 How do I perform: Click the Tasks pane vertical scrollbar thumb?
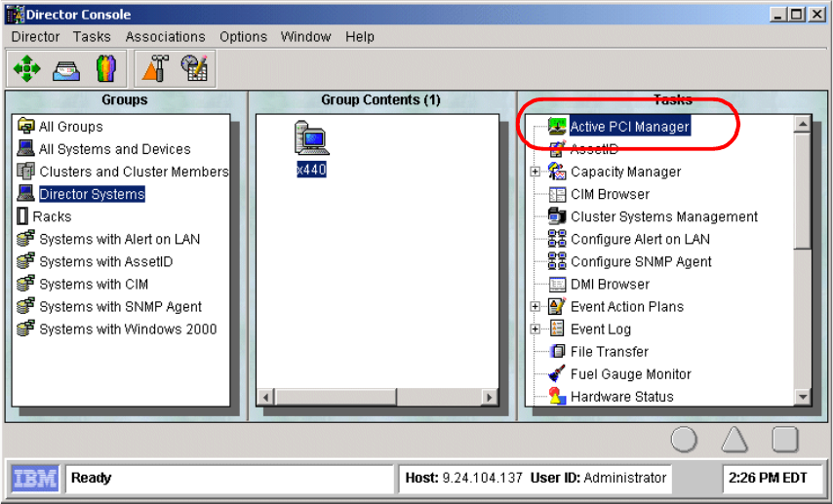[x=802, y=190]
